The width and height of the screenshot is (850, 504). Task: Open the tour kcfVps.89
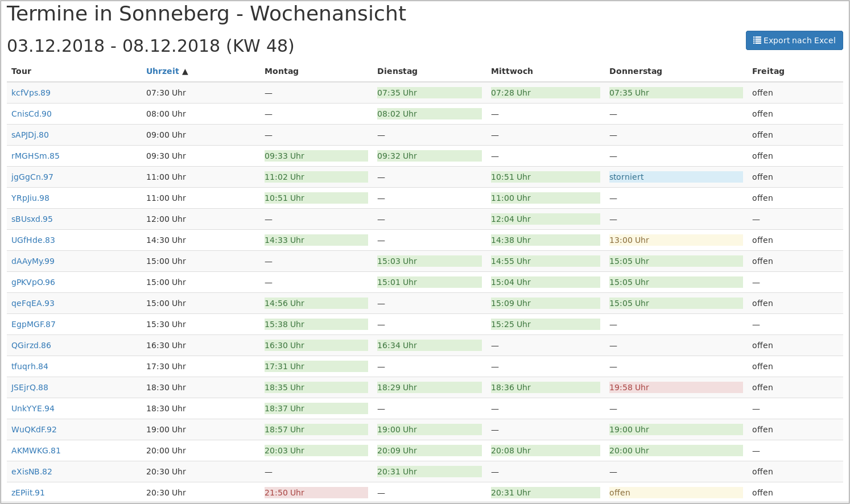pyautogui.click(x=31, y=92)
